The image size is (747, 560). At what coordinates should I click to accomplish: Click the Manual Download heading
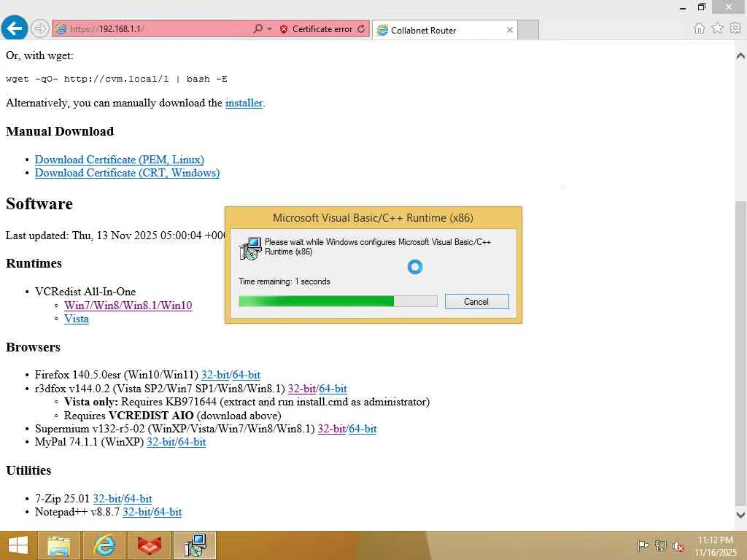(60, 131)
